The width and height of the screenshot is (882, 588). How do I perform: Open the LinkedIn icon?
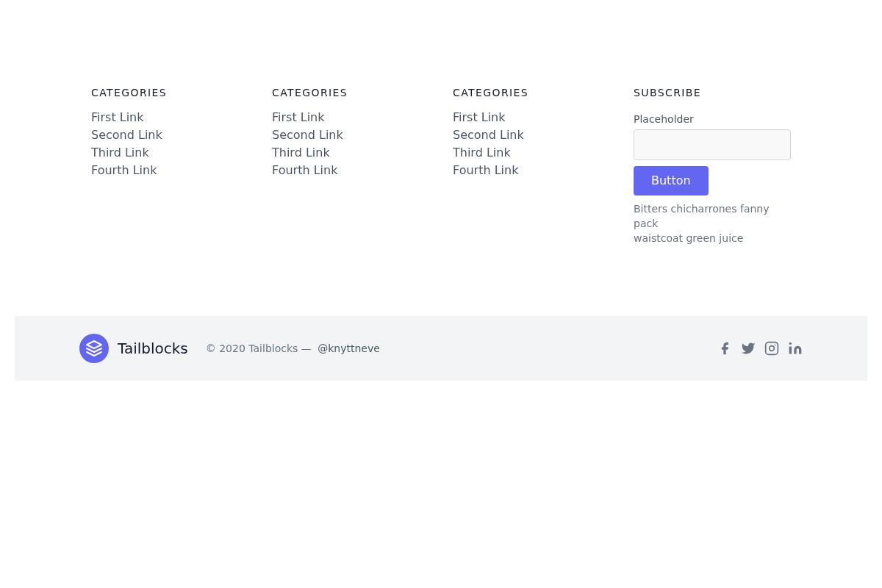(795, 348)
